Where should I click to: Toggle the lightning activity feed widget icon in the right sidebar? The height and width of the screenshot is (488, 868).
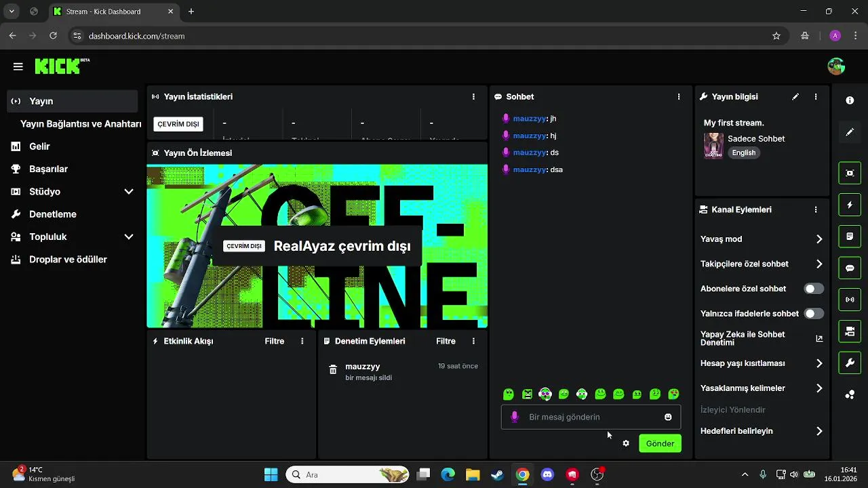(x=850, y=205)
